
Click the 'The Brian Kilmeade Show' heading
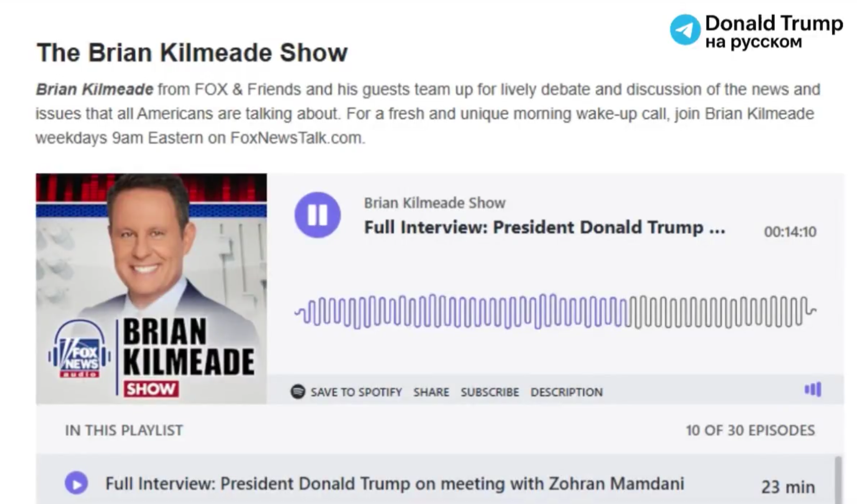click(192, 53)
